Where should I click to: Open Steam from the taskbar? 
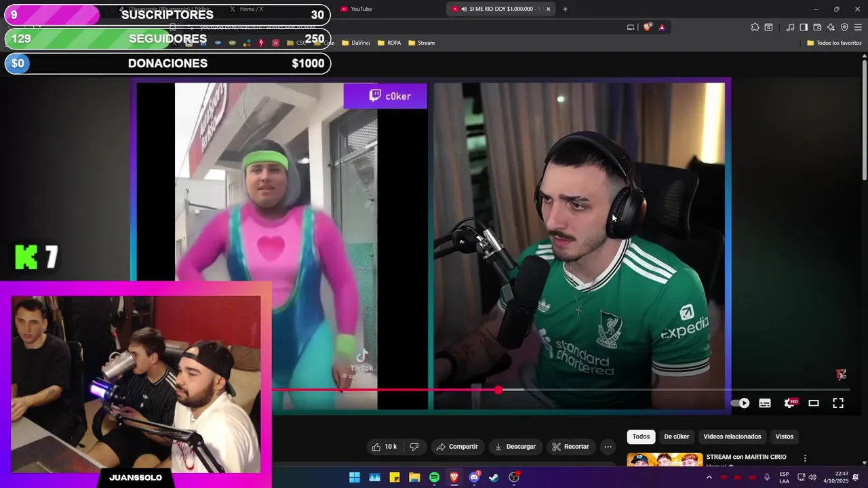tap(494, 478)
